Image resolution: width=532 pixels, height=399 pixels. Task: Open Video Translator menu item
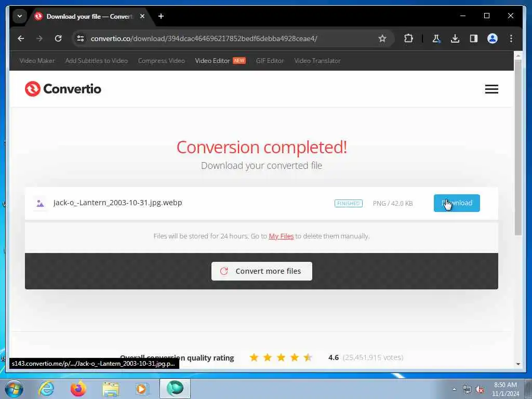click(317, 61)
